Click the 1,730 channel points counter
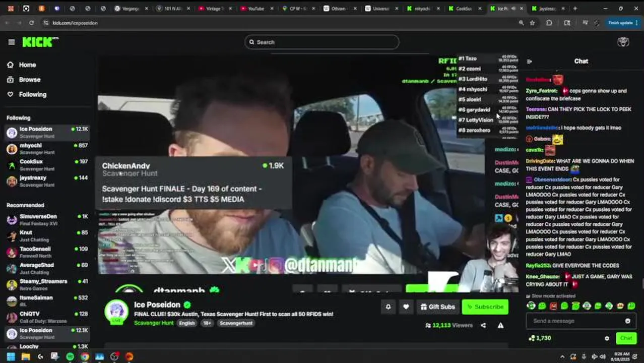This screenshot has height=363, width=644. 539,338
